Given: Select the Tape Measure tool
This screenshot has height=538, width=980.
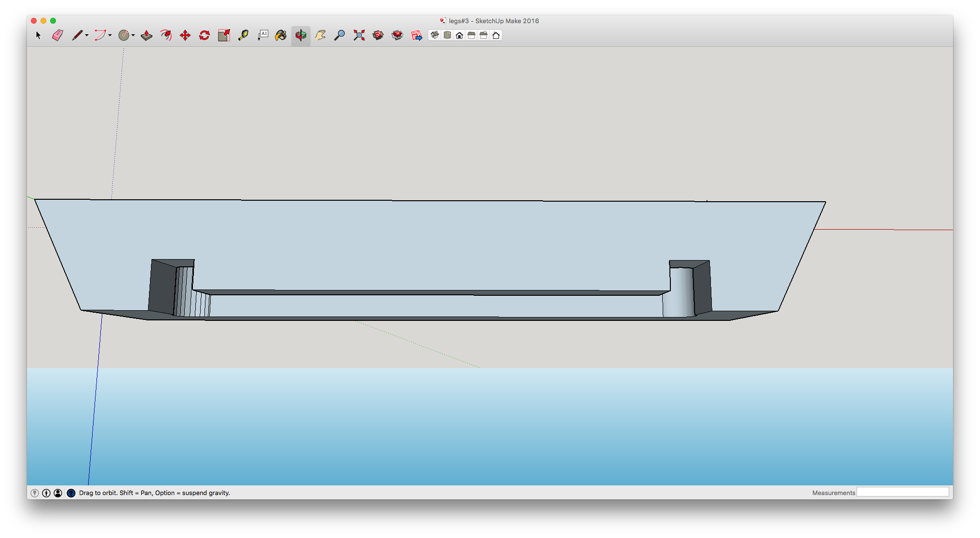Looking at the screenshot, I should click(243, 35).
